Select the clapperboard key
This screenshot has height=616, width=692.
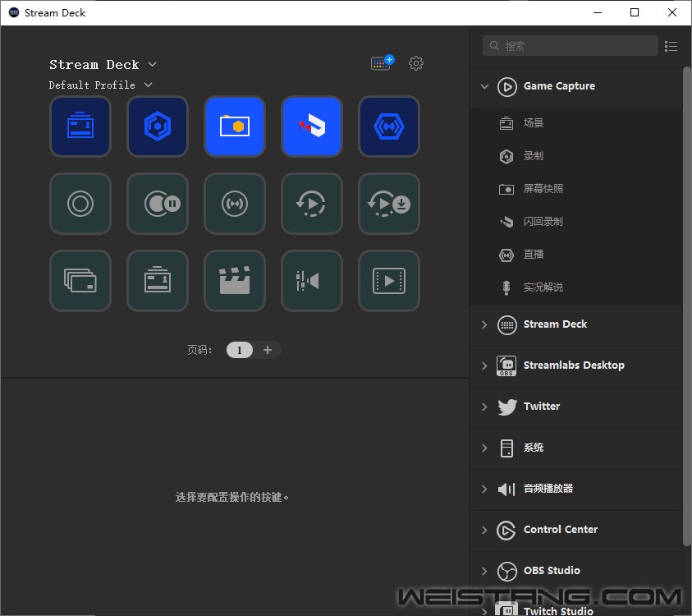pyautogui.click(x=235, y=281)
